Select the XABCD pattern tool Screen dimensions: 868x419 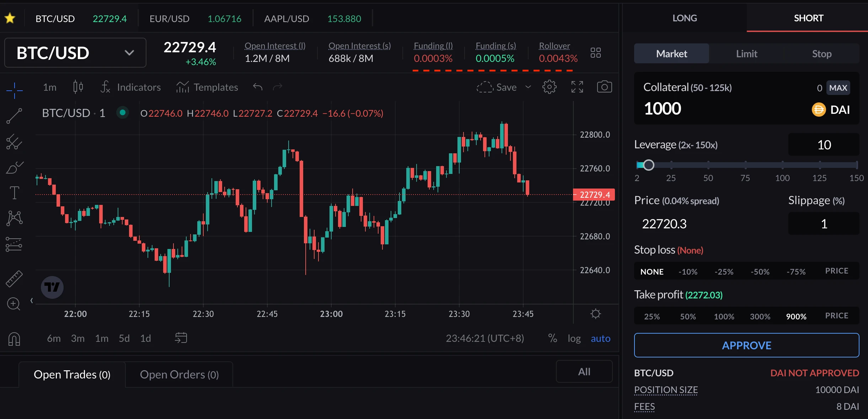click(14, 218)
